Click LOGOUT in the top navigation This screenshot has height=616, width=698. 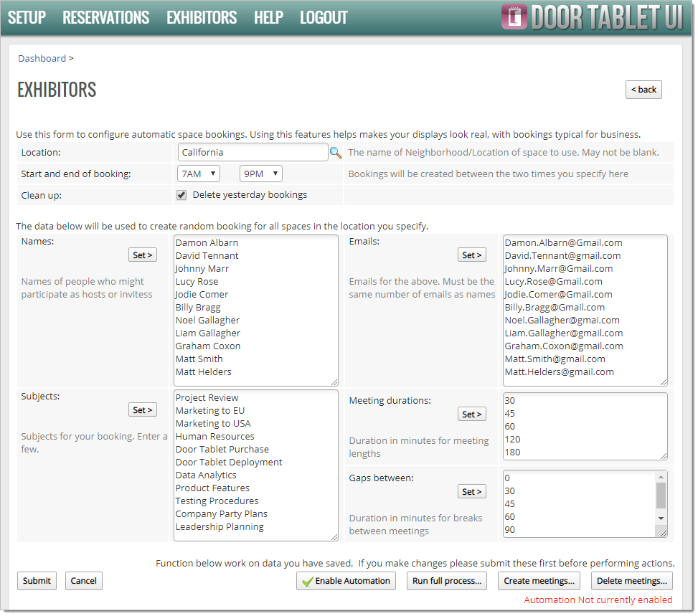[x=324, y=18]
